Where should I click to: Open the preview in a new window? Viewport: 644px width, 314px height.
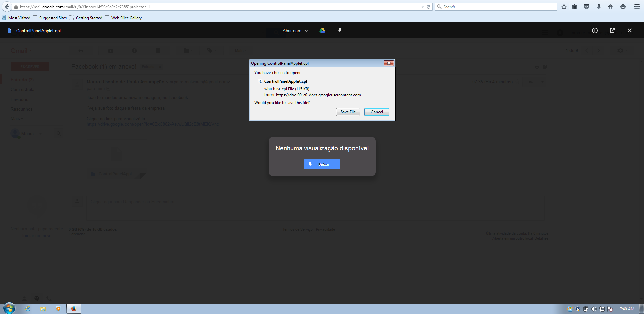[612, 30]
